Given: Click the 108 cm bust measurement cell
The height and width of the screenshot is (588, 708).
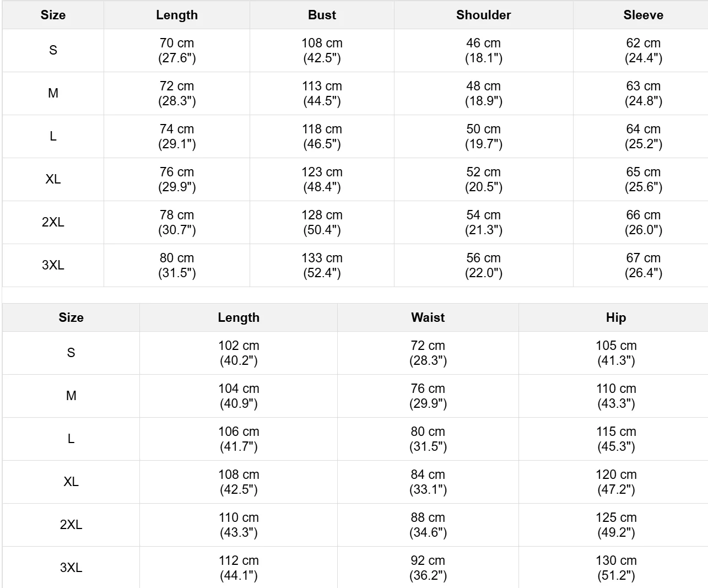Looking at the screenshot, I should pos(322,50).
